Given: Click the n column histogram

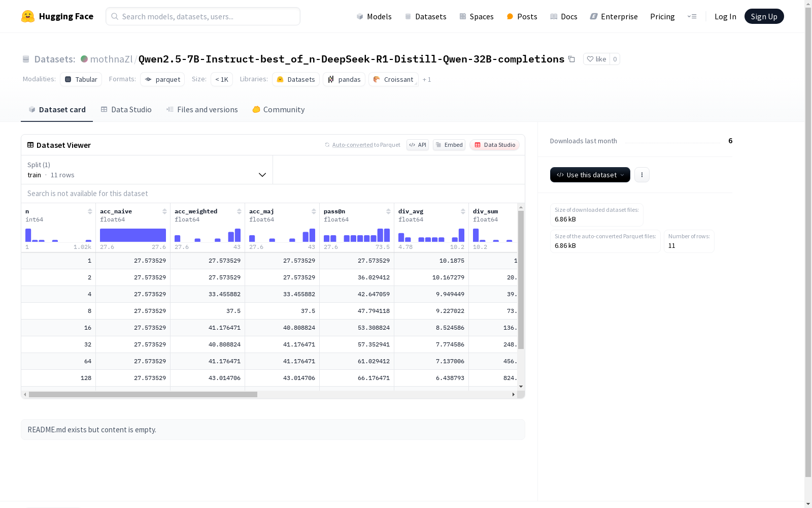Looking at the screenshot, I should click(x=58, y=235).
